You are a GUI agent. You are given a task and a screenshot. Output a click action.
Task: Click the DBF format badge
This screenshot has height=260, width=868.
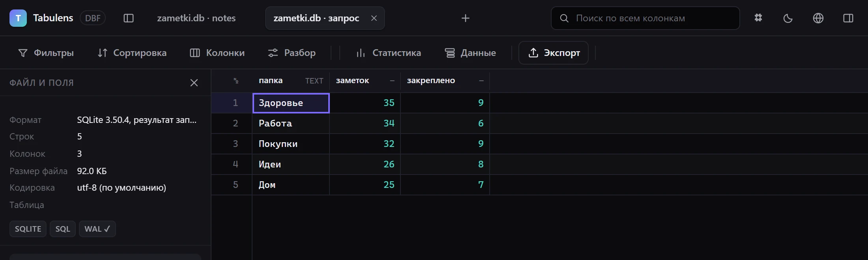[93, 18]
